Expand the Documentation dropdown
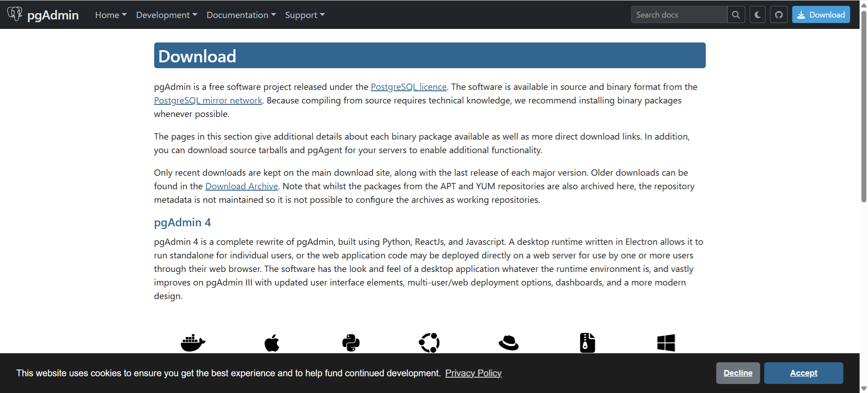Viewport: 868px width, 393px height. coord(241,15)
